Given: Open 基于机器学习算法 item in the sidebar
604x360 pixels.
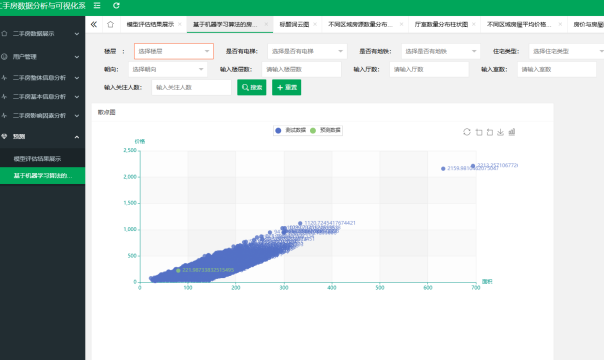Looking at the screenshot, I should (42, 176).
